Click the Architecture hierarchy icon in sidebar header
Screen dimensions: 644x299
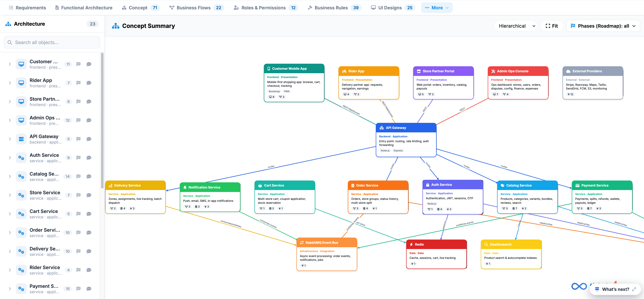pyautogui.click(x=8, y=24)
